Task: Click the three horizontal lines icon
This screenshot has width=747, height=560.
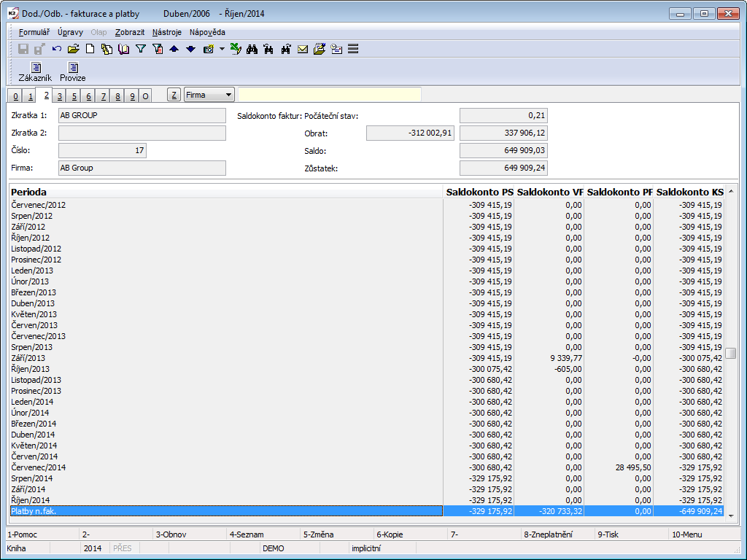Action: pos(353,49)
